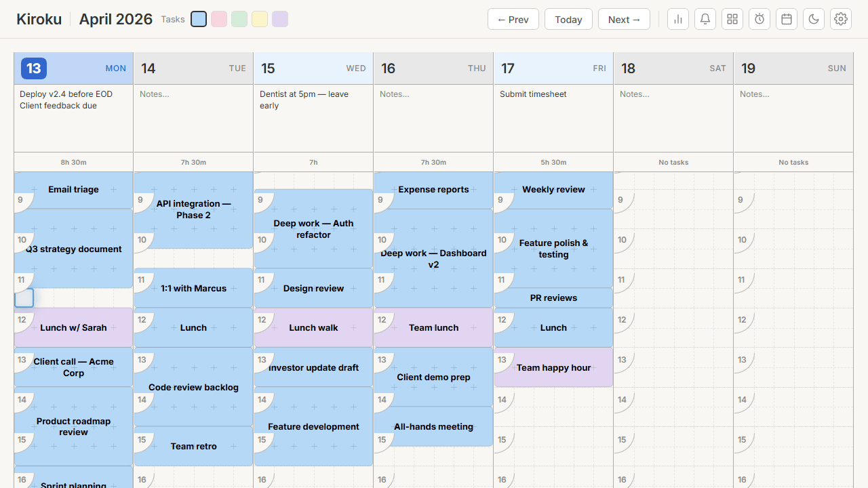Open the Lunch w/ Sarah event
This screenshot has width=868, height=488.
click(73, 327)
